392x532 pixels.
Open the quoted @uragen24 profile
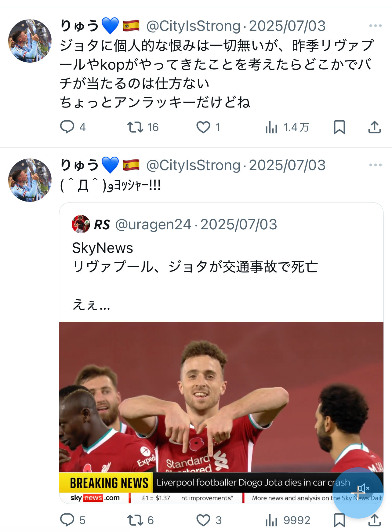coord(153,224)
